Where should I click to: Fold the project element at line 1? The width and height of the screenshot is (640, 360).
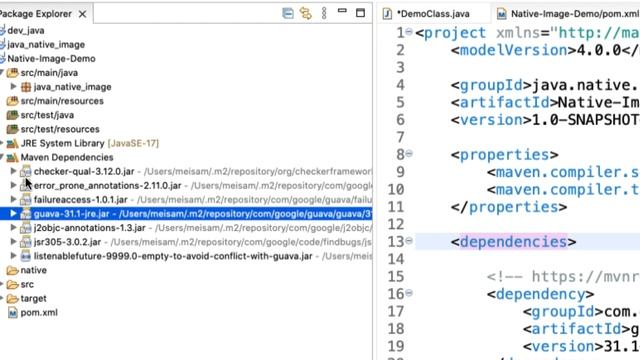click(x=409, y=31)
